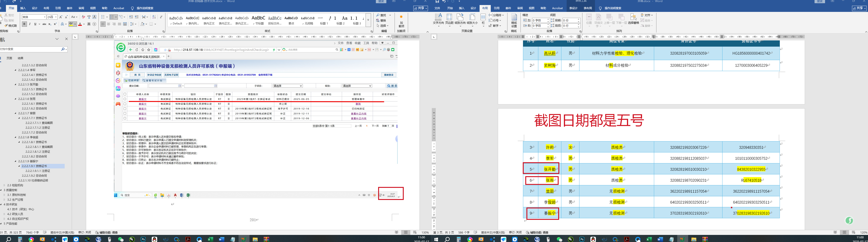Change paper orientation in 开神 window

click(x=460, y=20)
